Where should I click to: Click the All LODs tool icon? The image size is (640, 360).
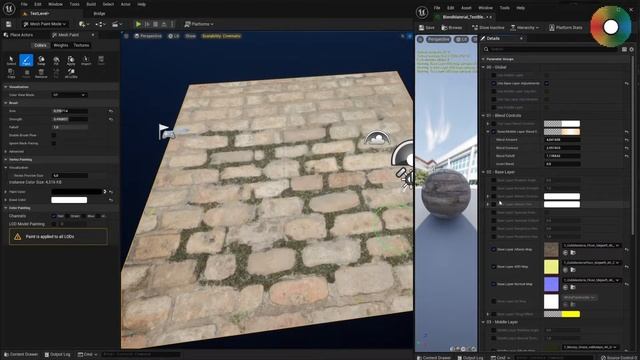tap(71, 73)
